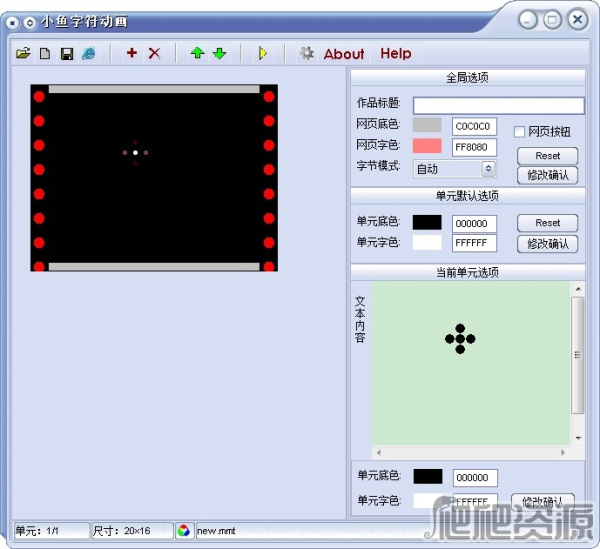
Task: Click 修改确认 in the 当前单元选项 section
Action: point(543,502)
